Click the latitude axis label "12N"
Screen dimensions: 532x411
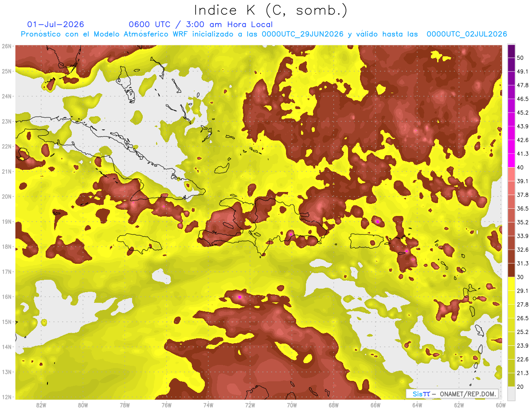pyautogui.click(x=6, y=397)
